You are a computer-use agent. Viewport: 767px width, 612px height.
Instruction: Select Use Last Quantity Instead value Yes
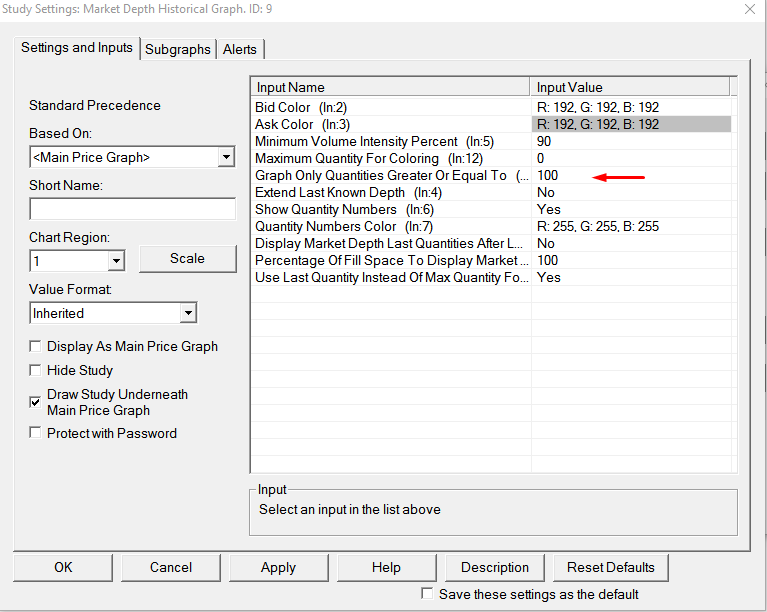point(631,277)
